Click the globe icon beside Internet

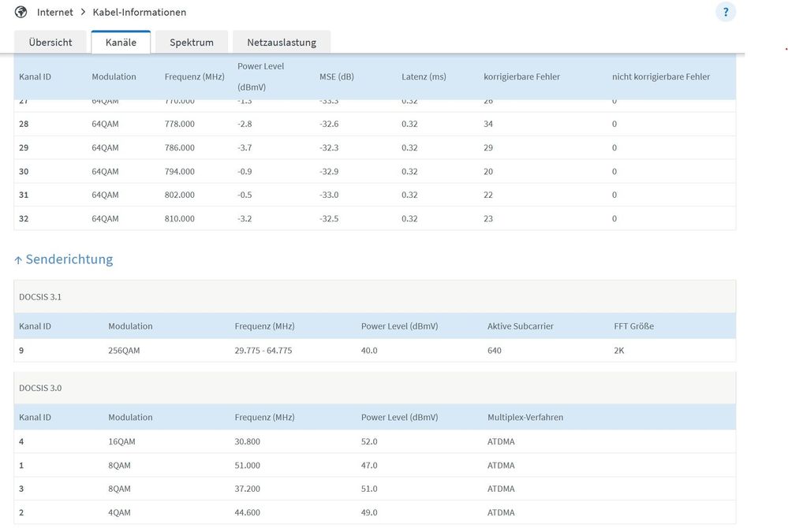pos(21,12)
